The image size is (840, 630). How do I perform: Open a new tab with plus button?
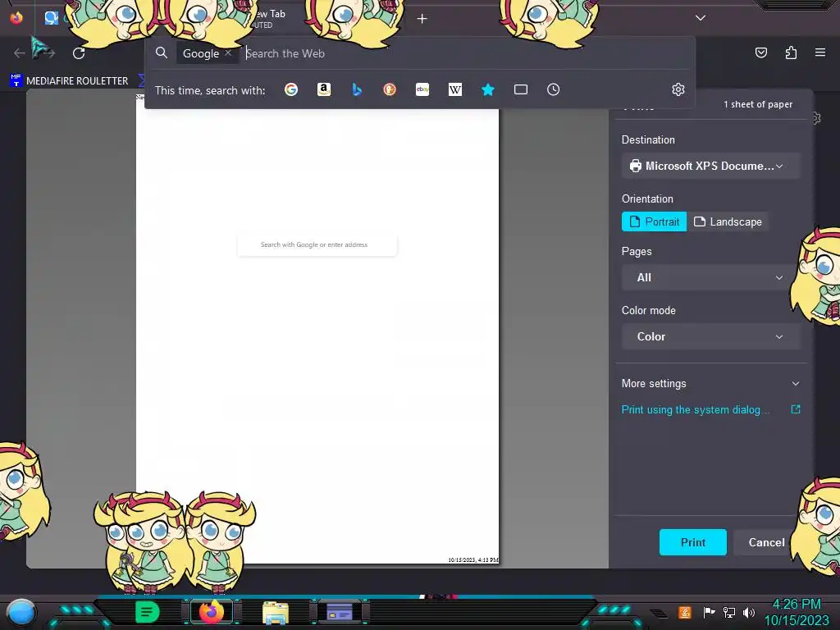(422, 19)
